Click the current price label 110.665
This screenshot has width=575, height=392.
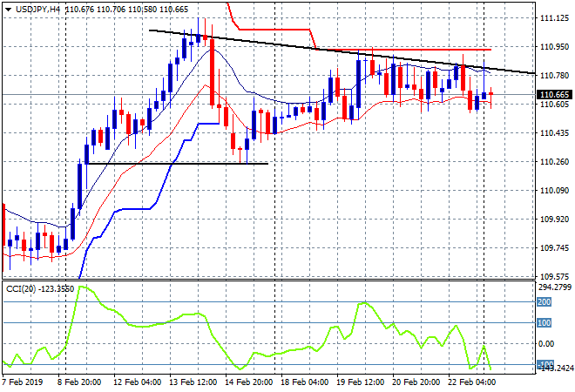point(554,95)
